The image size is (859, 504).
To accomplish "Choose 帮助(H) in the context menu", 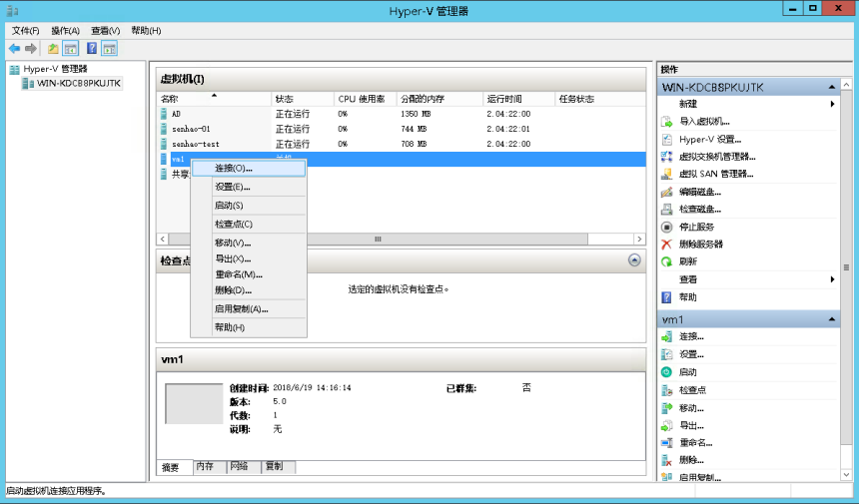I will pyautogui.click(x=248, y=327).
